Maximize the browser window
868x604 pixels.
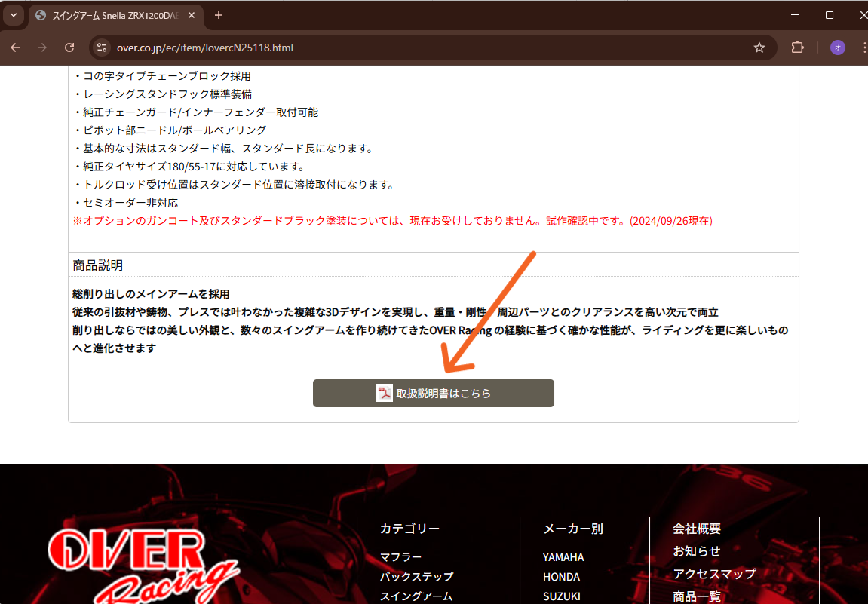pos(830,15)
